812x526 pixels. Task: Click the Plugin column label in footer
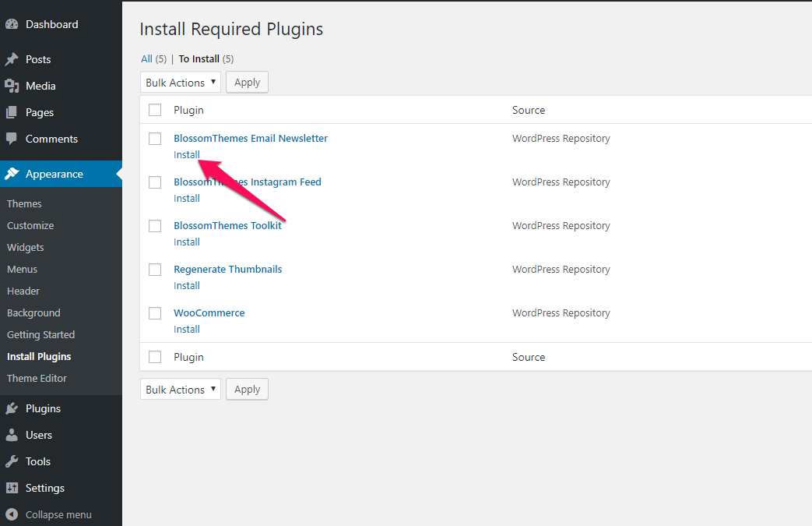point(188,357)
